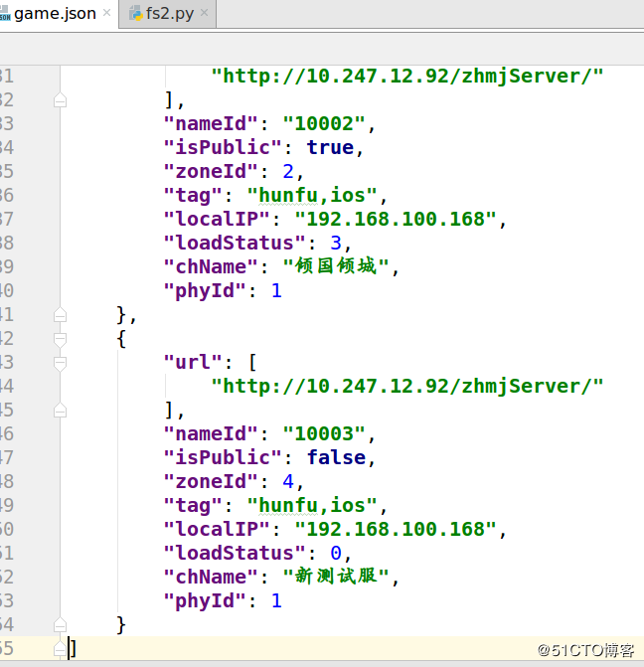
Task: Open the fs2.py tab
Action: [169, 14]
